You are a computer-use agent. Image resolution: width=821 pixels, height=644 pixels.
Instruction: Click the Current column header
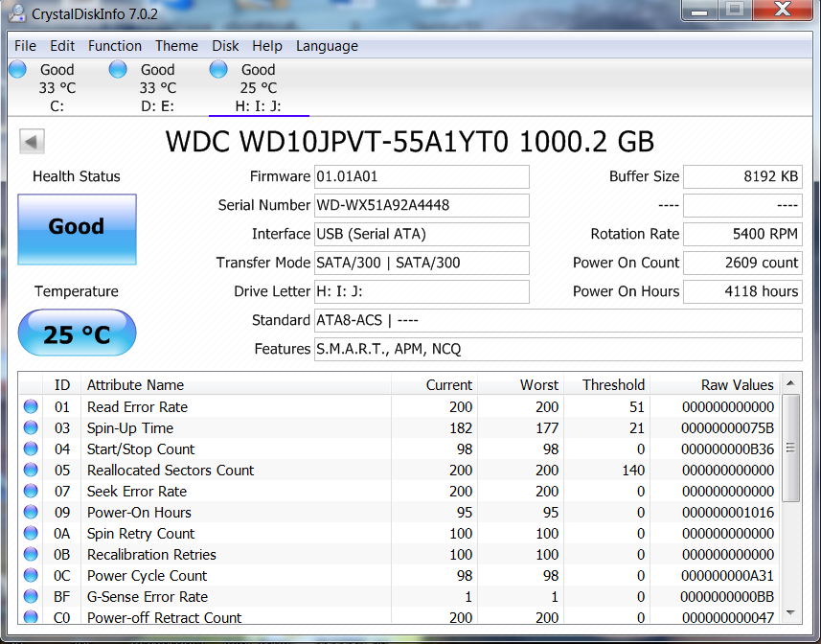(x=434, y=385)
